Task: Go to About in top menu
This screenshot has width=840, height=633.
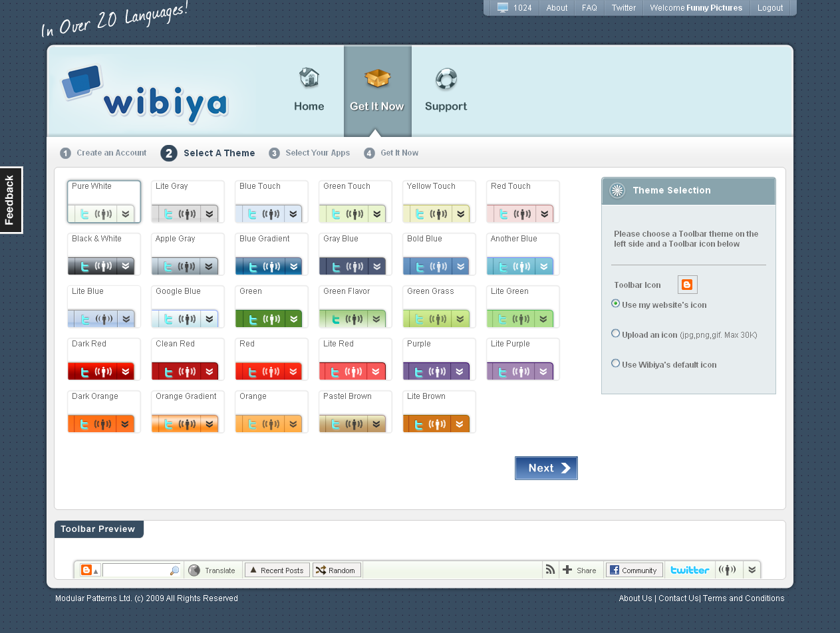Action: pyautogui.click(x=557, y=8)
